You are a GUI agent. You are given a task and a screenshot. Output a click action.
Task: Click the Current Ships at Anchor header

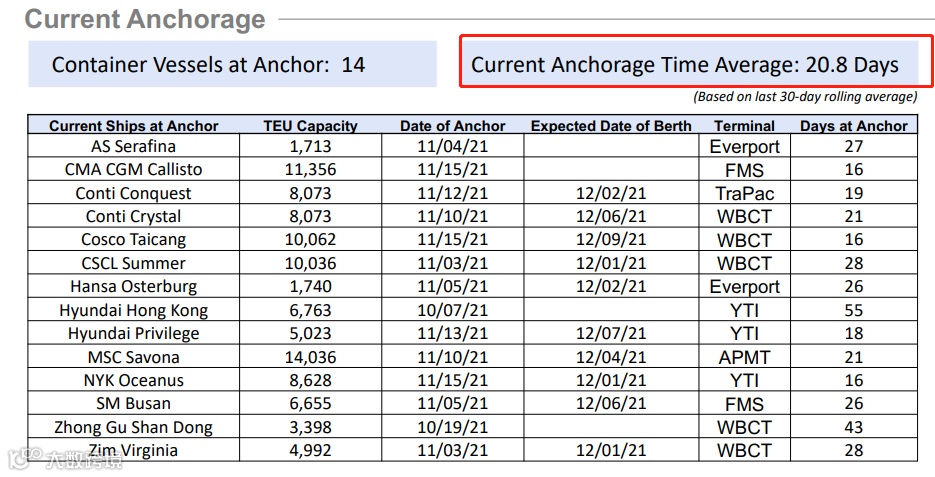tap(134, 126)
